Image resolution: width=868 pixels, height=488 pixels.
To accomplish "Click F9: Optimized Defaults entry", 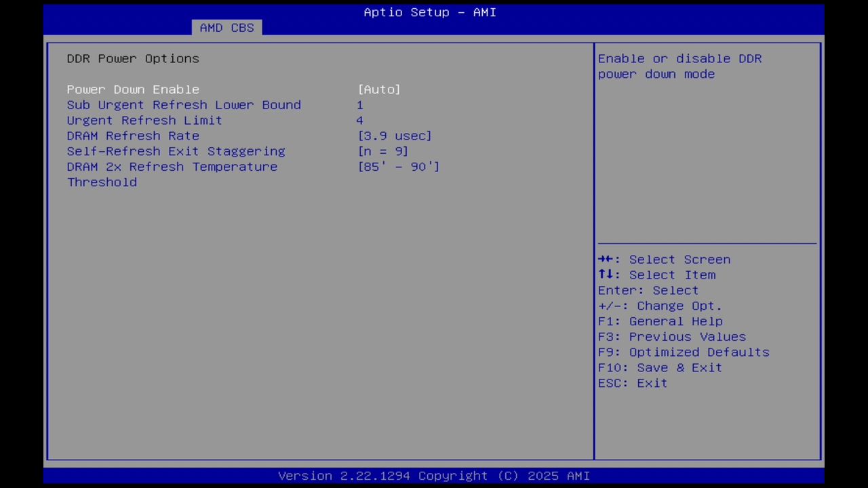I will [x=683, y=352].
